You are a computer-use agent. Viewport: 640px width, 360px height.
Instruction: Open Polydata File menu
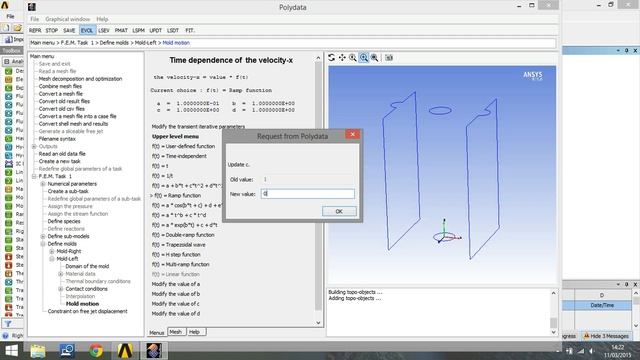pyautogui.click(x=35, y=19)
